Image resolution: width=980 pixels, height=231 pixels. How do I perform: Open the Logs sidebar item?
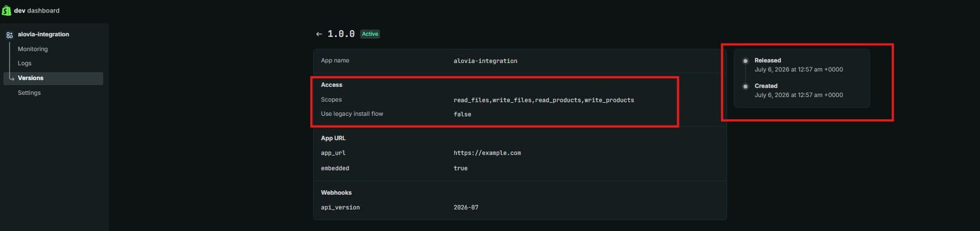[x=24, y=63]
